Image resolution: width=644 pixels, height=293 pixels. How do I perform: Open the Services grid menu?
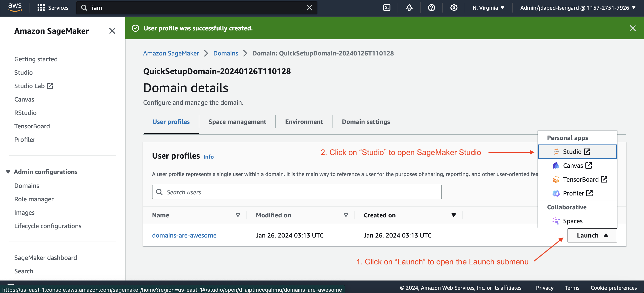click(53, 8)
